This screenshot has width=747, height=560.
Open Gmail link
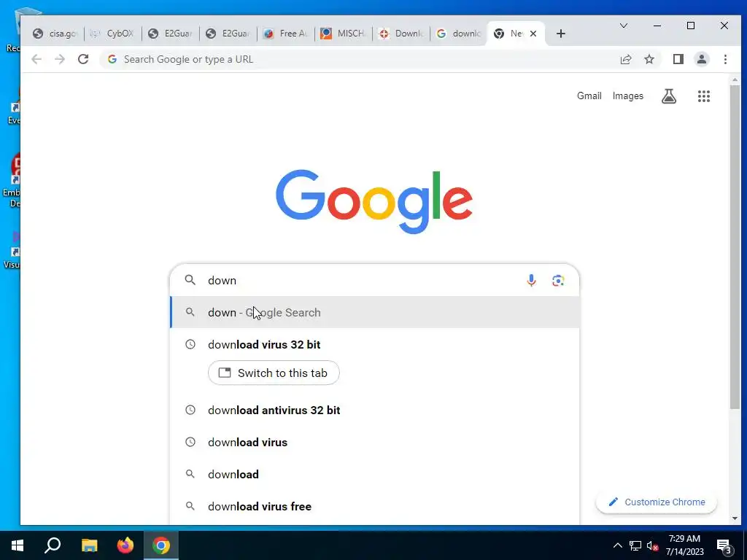(x=589, y=96)
